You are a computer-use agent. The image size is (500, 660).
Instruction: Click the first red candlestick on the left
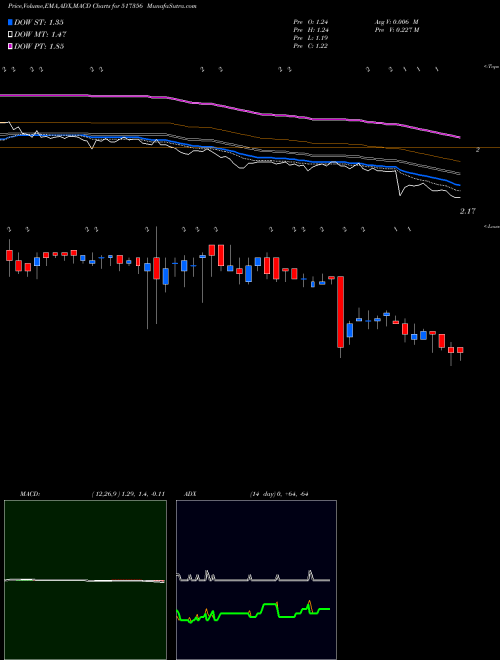click(9, 255)
